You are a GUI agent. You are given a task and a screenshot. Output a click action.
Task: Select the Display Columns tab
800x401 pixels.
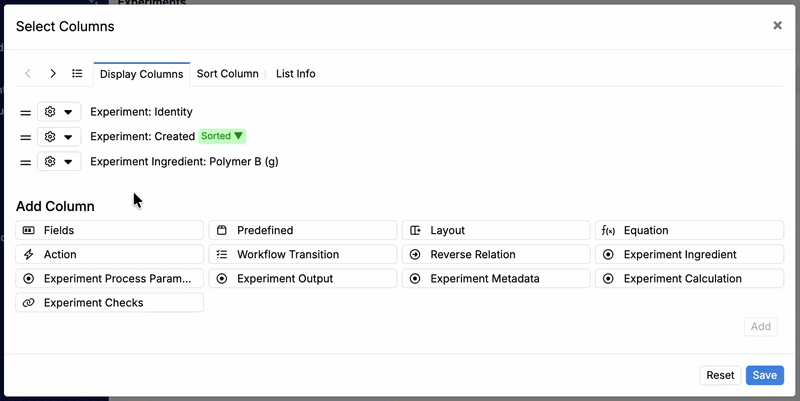(x=141, y=73)
